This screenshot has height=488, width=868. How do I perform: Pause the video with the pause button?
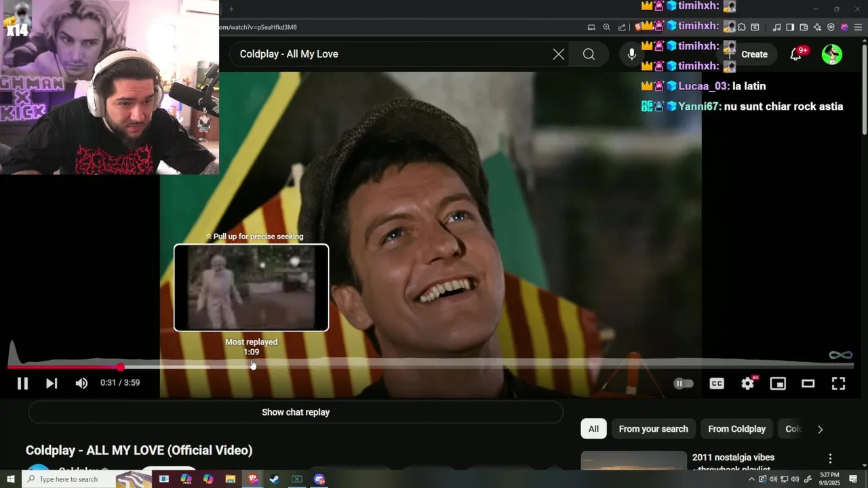(x=22, y=384)
